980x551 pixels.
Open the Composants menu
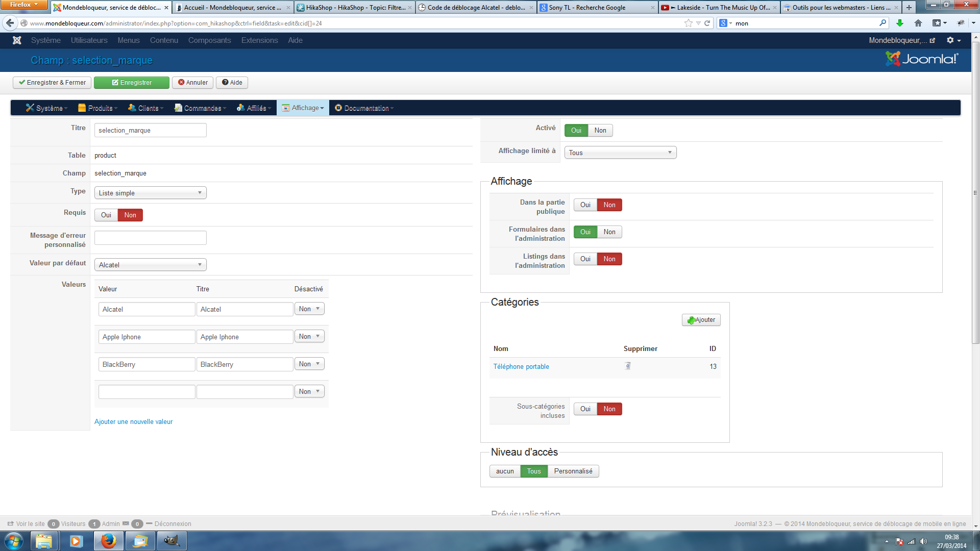point(209,40)
